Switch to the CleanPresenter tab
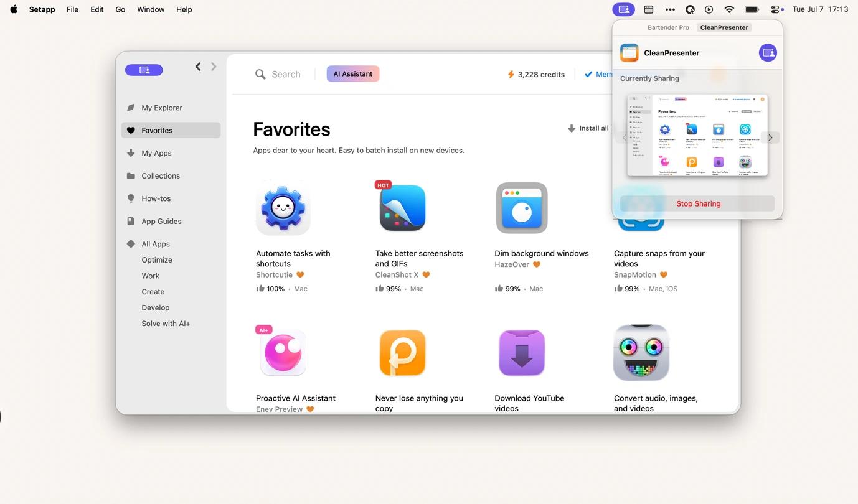This screenshot has width=858, height=504. (x=724, y=27)
